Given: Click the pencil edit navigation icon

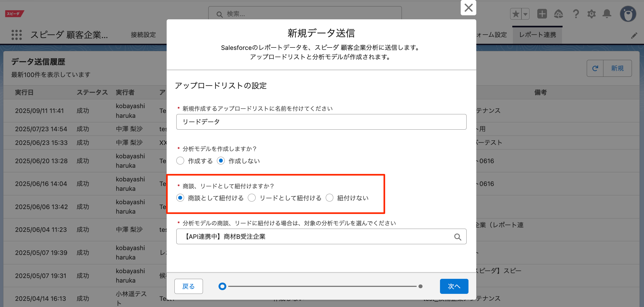Looking at the screenshot, I should point(634,35).
